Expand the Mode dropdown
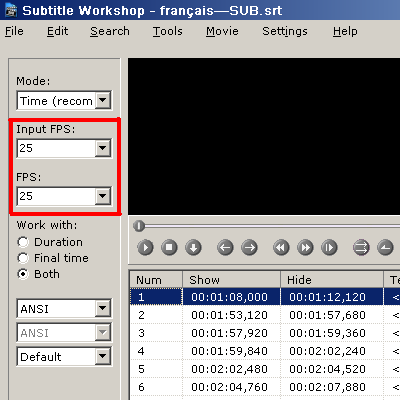 [x=103, y=100]
